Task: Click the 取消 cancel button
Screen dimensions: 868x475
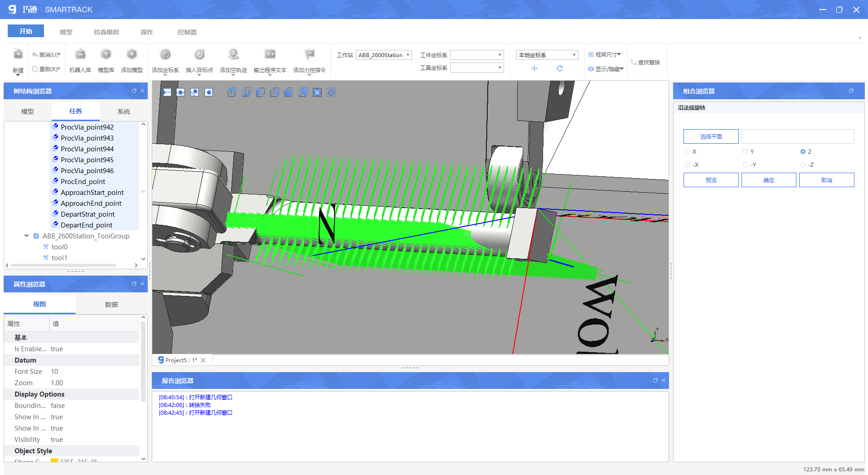Action: pos(827,180)
